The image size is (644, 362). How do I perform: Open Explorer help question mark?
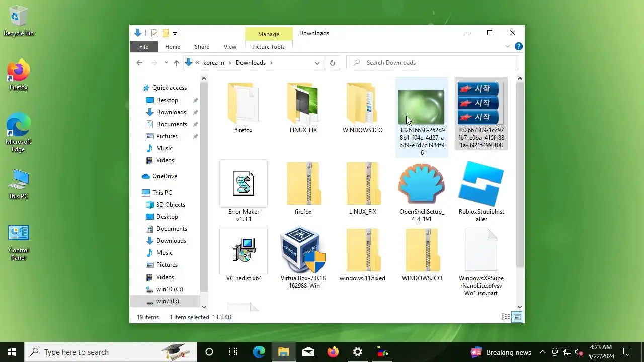519,46
